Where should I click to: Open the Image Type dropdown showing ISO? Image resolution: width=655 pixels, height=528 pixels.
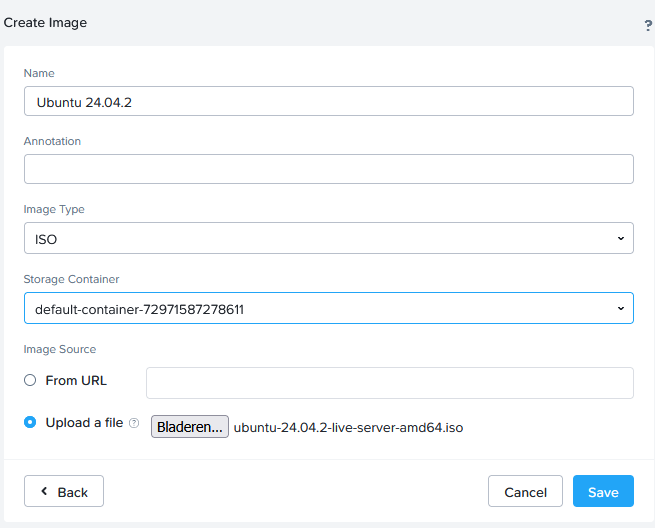click(x=328, y=238)
